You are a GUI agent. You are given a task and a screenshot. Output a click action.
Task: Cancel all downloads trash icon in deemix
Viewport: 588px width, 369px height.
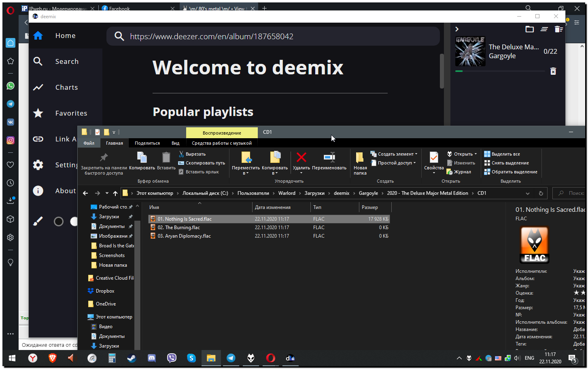coord(559,29)
